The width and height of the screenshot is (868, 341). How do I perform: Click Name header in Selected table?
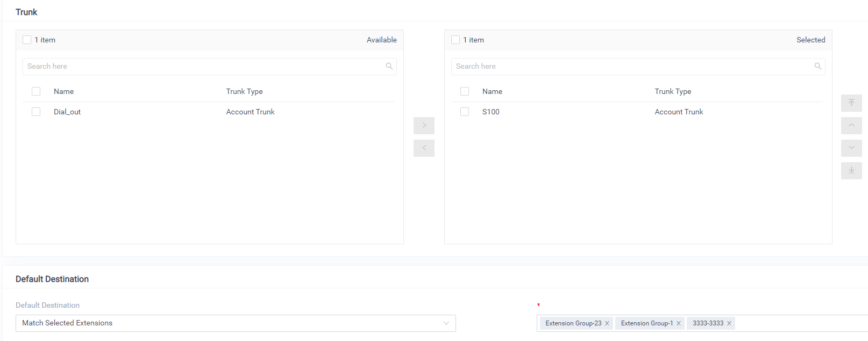tap(492, 91)
